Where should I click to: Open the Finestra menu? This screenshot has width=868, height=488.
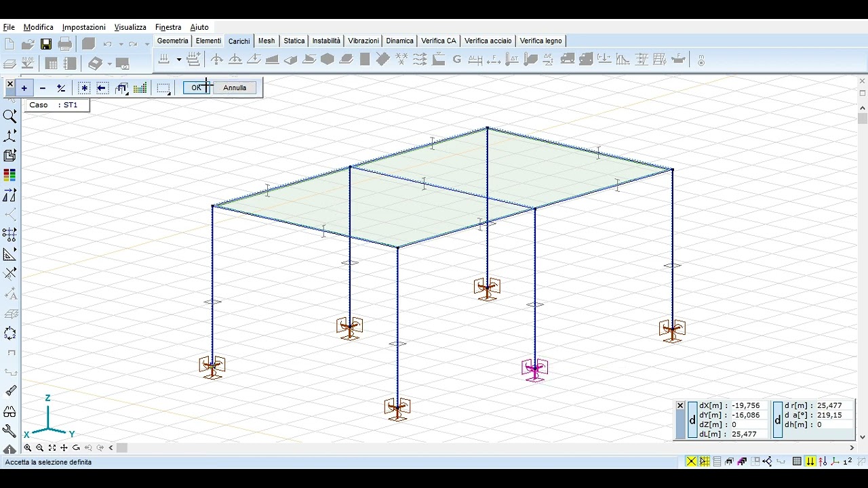168,27
